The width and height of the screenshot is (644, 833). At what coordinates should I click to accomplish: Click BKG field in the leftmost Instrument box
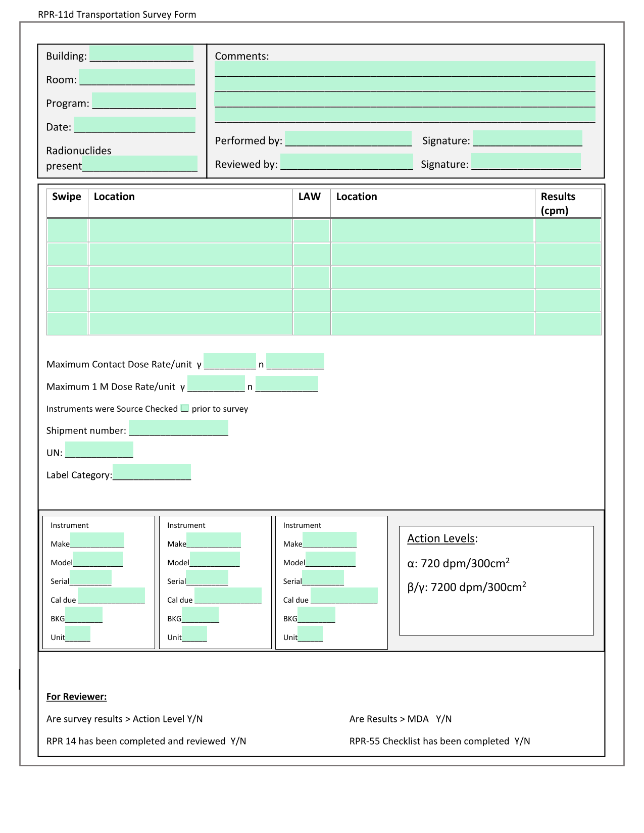pyautogui.click(x=84, y=615)
